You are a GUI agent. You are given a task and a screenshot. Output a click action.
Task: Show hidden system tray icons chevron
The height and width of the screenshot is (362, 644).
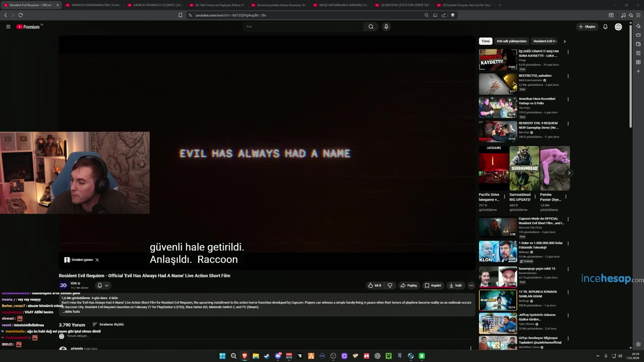click(598, 356)
